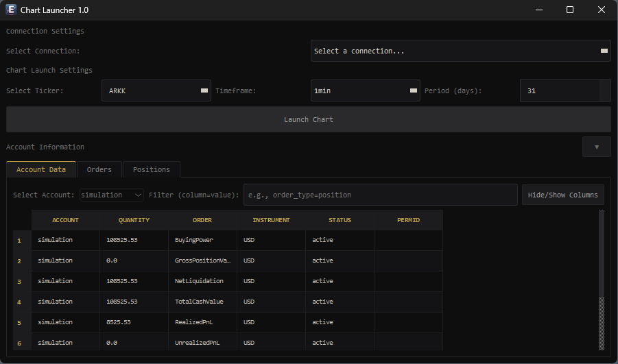This screenshot has height=364, width=618.
Task: Click the Launch Chart button
Action: [308, 119]
